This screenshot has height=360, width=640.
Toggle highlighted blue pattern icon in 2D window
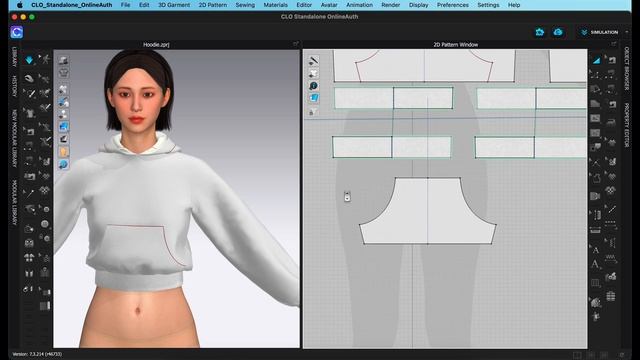point(313,98)
